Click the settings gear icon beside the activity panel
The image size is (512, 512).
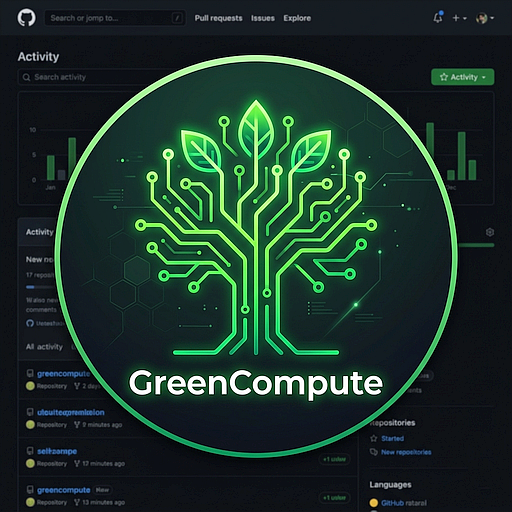pos(490,232)
